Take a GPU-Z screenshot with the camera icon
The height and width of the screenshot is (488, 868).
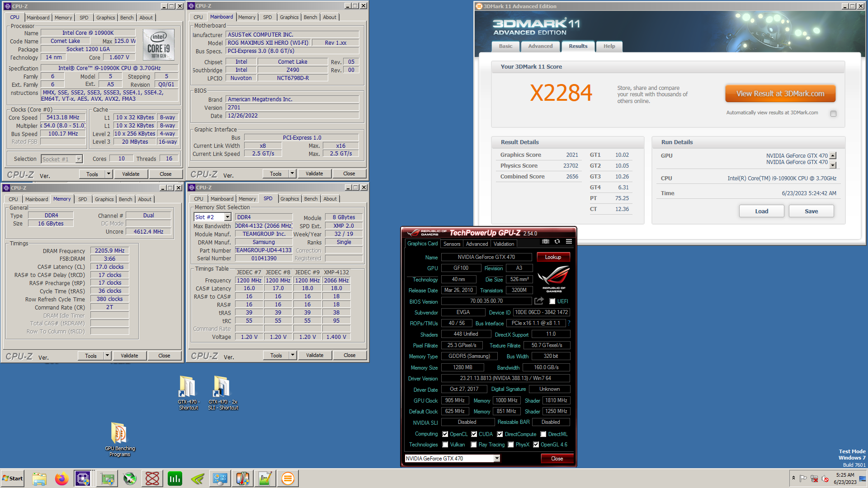546,242
